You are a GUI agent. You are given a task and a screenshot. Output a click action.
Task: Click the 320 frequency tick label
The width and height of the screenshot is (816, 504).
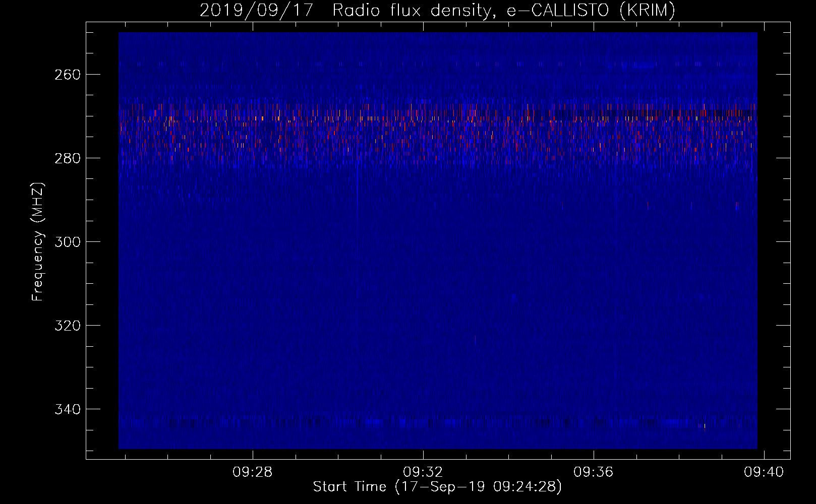(67, 326)
